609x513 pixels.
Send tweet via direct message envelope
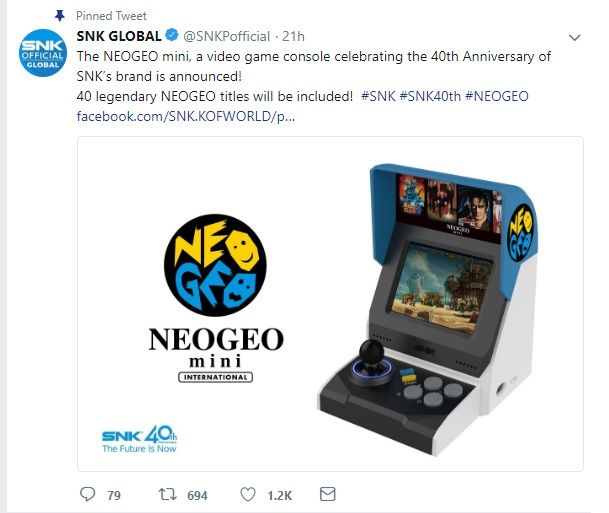(327, 494)
